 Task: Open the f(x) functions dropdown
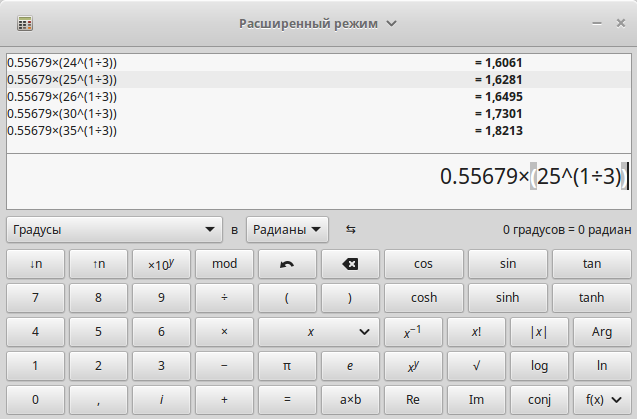602,400
